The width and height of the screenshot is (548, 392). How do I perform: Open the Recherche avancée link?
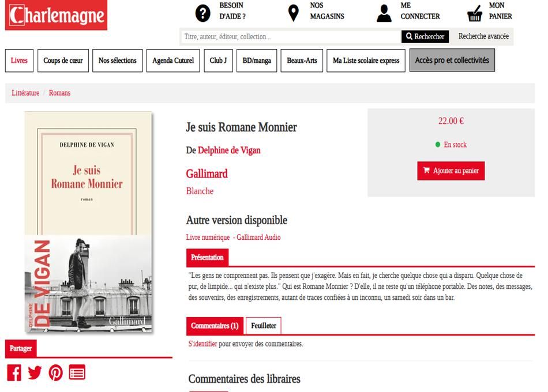pos(483,36)
